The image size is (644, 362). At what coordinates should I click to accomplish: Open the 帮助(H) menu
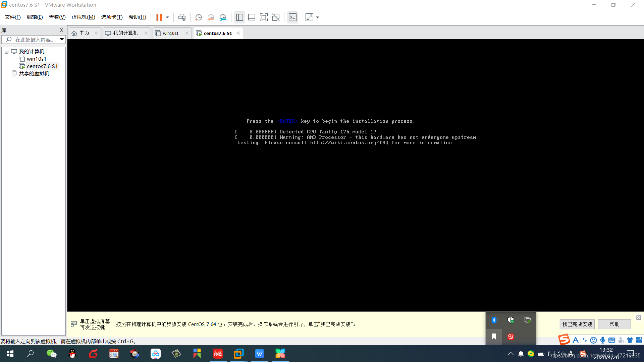tap(137, 17)
